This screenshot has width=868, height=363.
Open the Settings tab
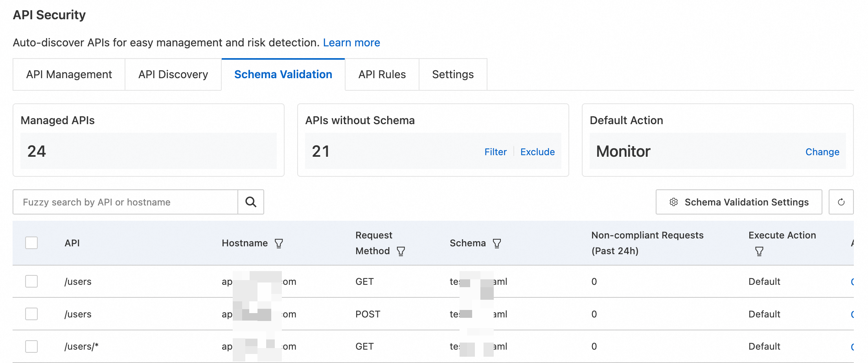click(x=453, y=75)
